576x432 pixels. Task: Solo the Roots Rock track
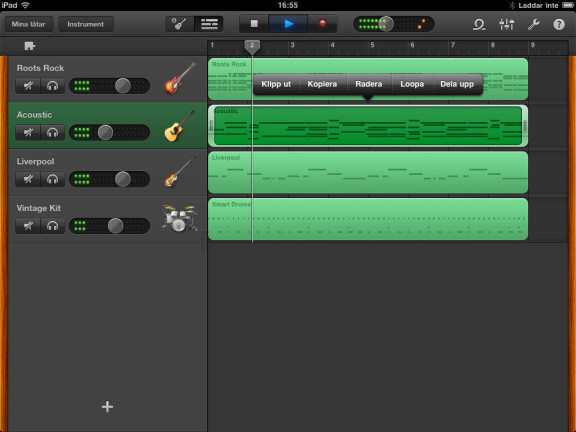(x=53, y=86)
